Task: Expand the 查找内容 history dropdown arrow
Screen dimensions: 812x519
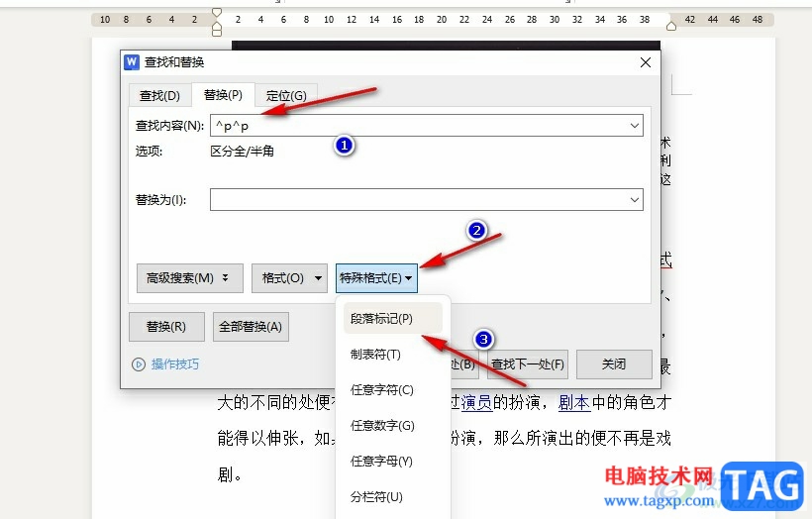Action: click(635, 126)
